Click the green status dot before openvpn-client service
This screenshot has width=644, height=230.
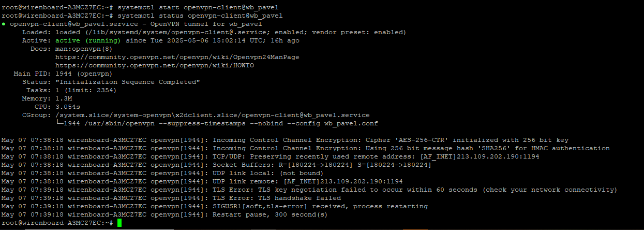(4, 24)
